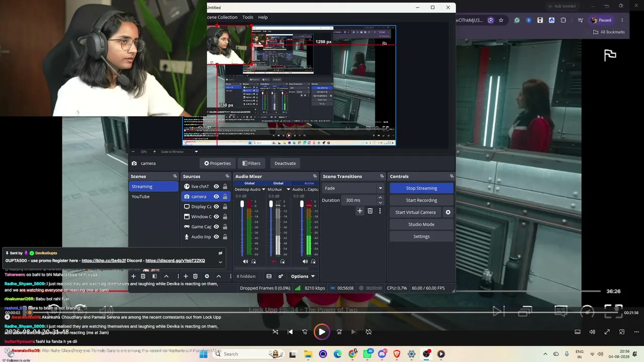
Task: Open scene transition properties menu
Action: pos(380,211)
